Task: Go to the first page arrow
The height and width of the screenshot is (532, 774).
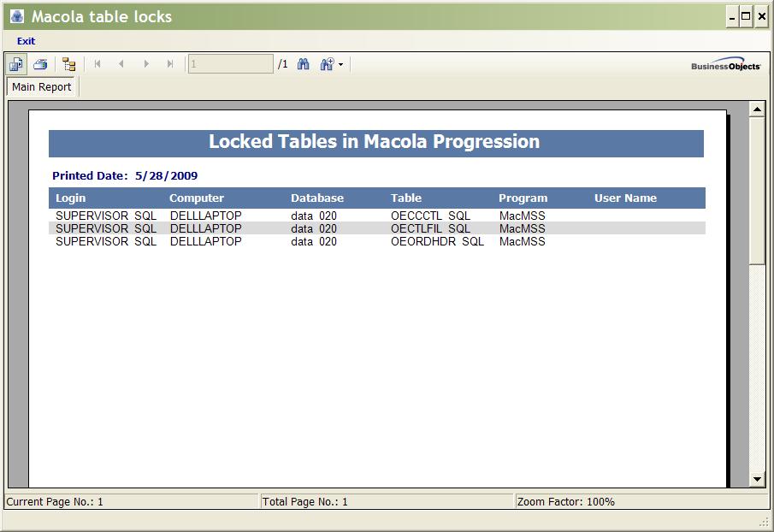Action: click(97, 63)
